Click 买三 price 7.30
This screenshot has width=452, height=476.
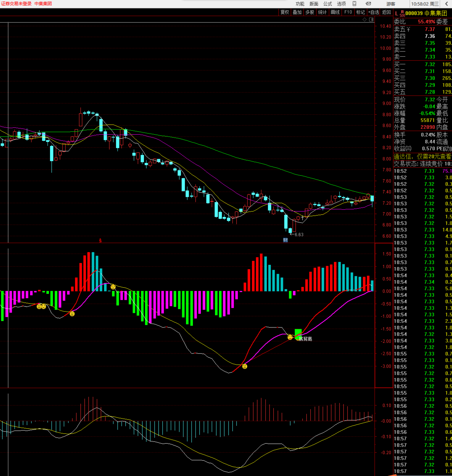point(430,78)
